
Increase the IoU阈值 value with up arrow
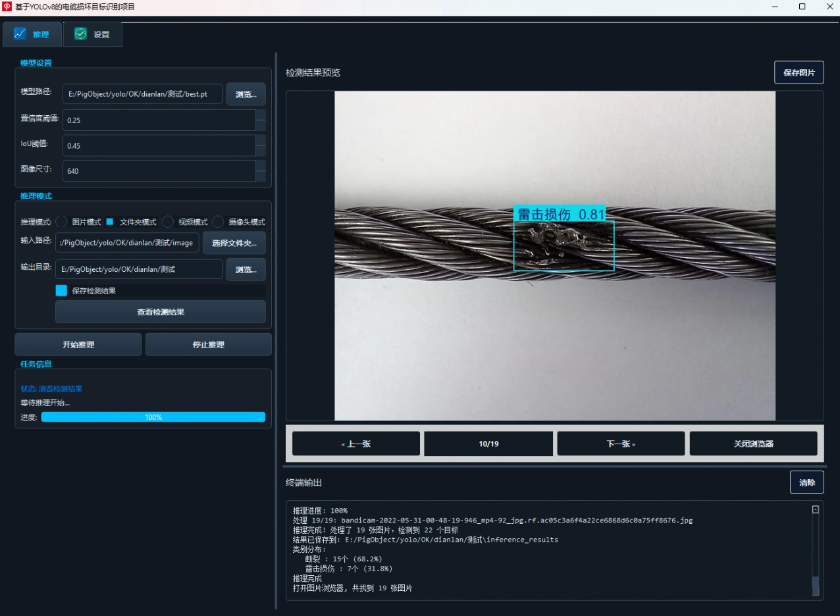click(261, 140)
